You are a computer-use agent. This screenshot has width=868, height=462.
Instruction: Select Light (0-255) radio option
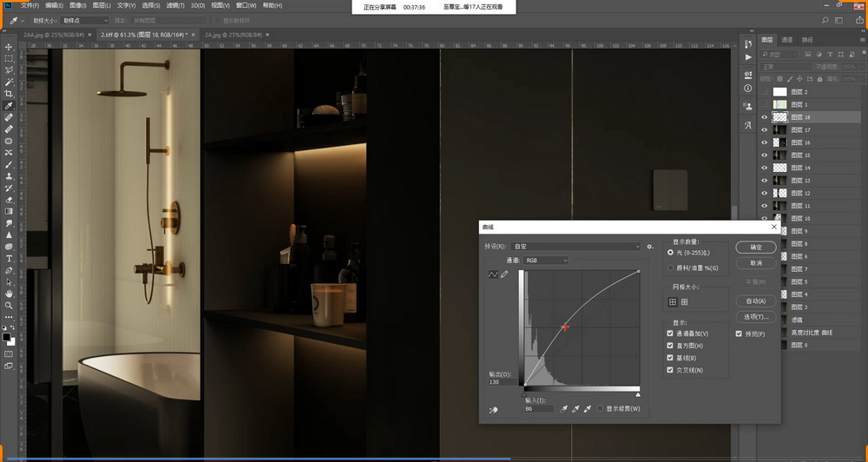point(670,253)
